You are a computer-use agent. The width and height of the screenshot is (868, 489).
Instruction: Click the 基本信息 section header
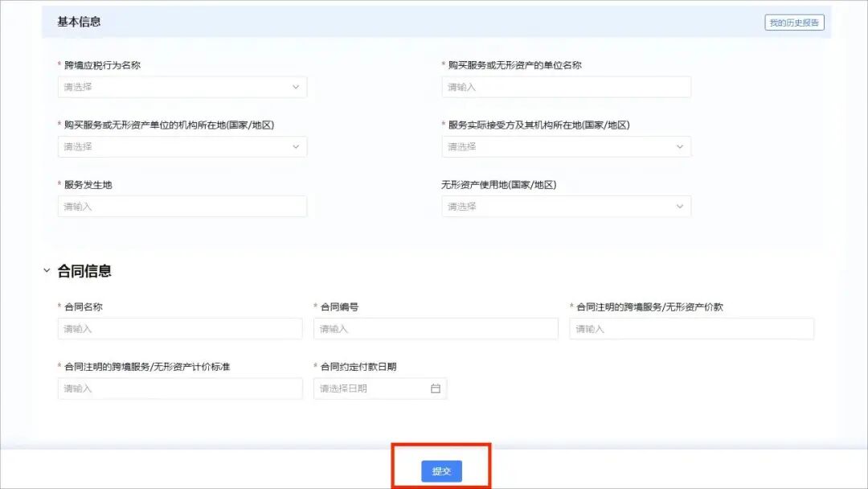pos(79,22)
